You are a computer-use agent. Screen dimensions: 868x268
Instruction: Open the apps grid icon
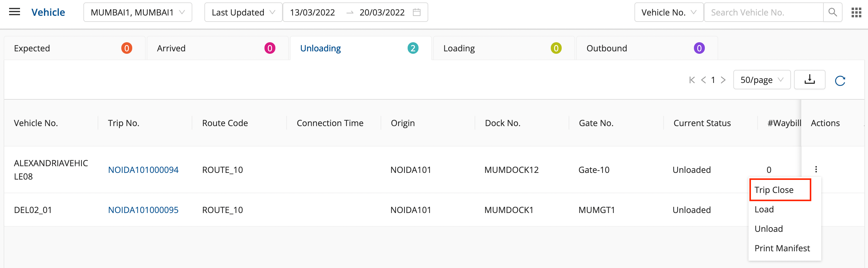(x=856, y=12)
